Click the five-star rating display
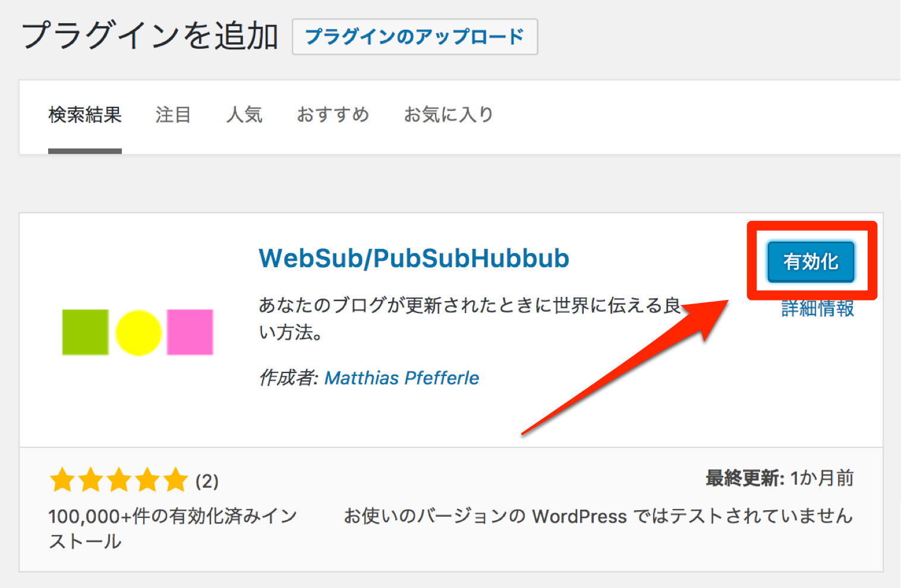Screen dimensions: 901x588 tap(118, 480)
